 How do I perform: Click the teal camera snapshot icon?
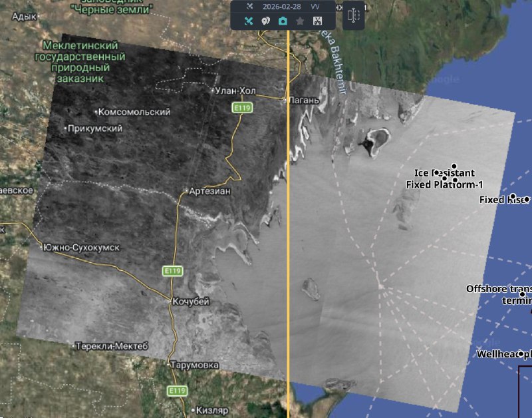coord(283,21)
